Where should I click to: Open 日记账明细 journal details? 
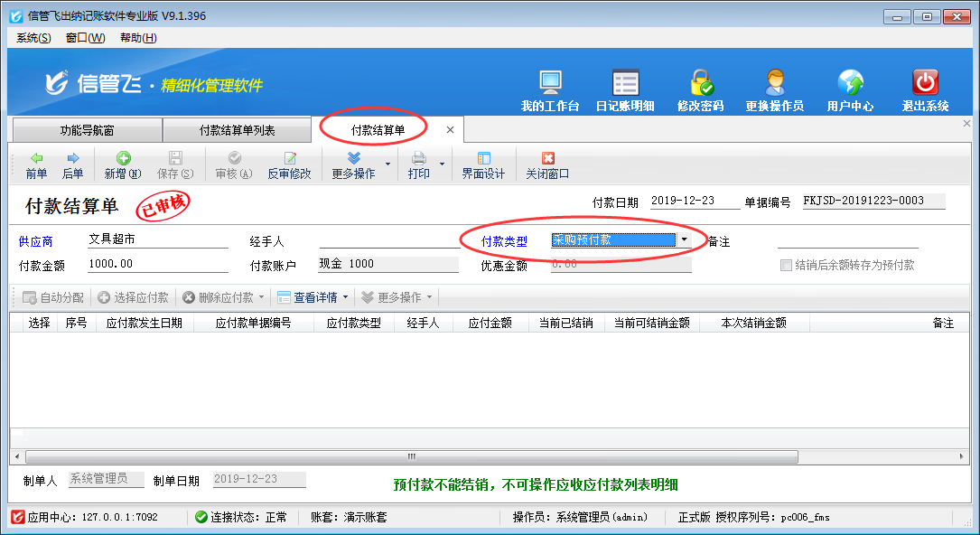pos(625,90)
